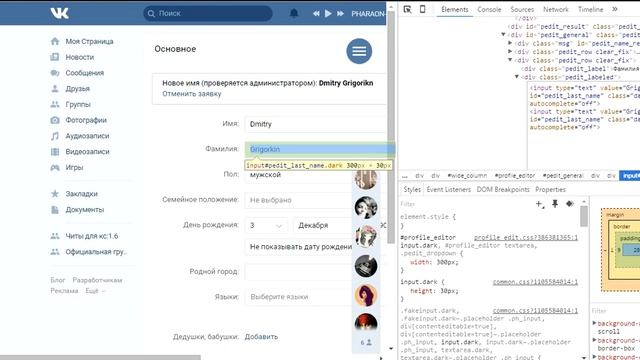Open the notifications bell
This screenshot has height=360, width=640.
point(294,13)
